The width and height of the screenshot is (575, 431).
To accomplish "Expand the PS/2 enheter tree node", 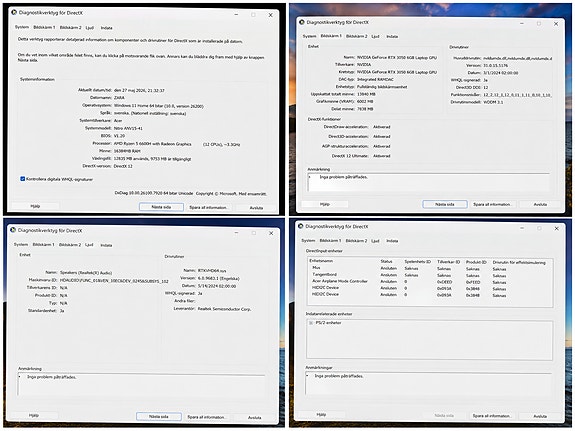I will tap(311, 323).
